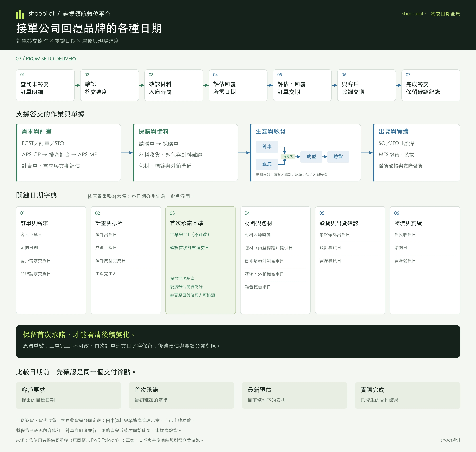Open step 07 完成答交保留確認紀錄 card
The height and width of the screenshot is (452, 476).
coord(431,85)
